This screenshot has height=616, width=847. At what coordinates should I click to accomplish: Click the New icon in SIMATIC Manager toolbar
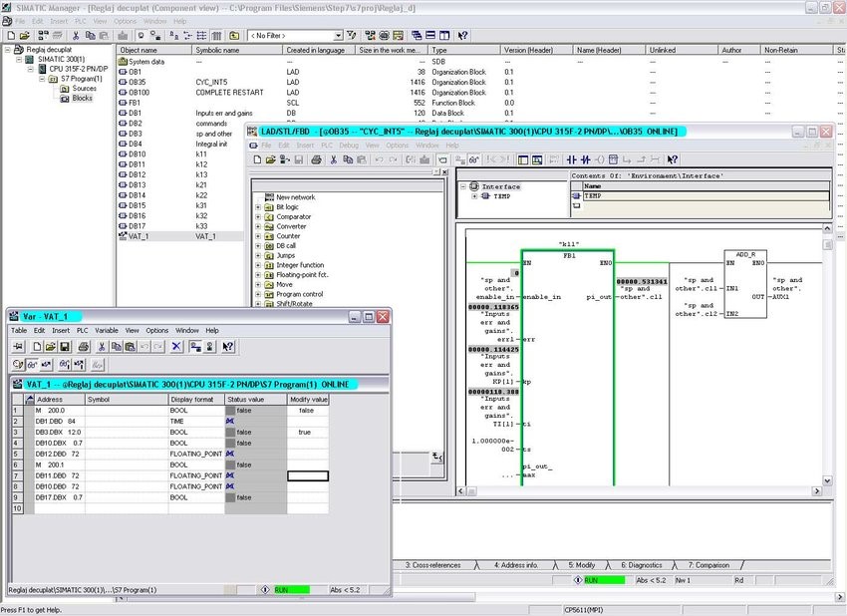(x=11, y=36)
